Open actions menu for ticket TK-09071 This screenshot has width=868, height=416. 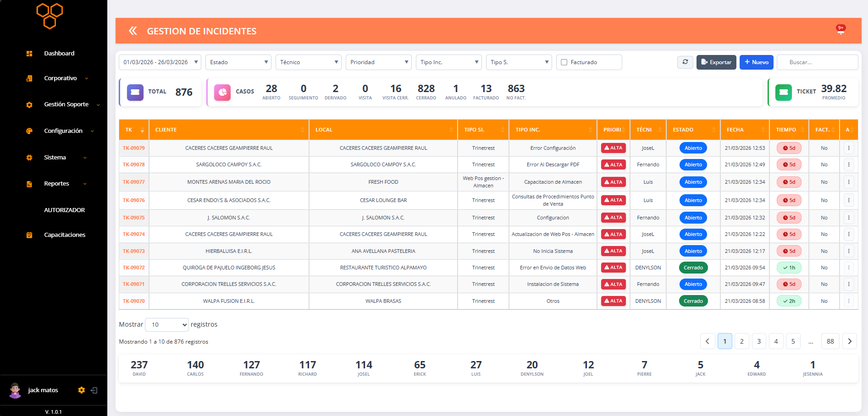[849, 284]
